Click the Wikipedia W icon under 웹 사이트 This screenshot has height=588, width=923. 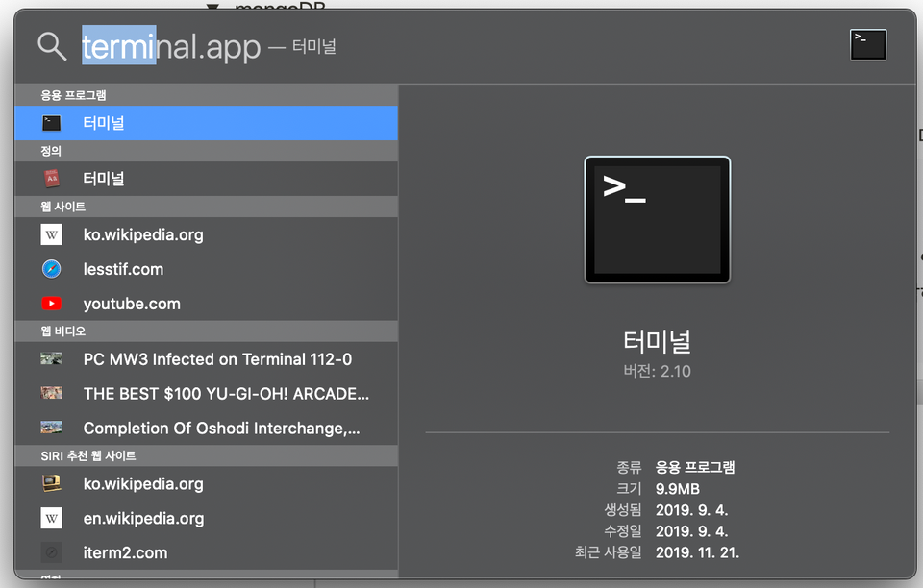[x=52, y=234]
